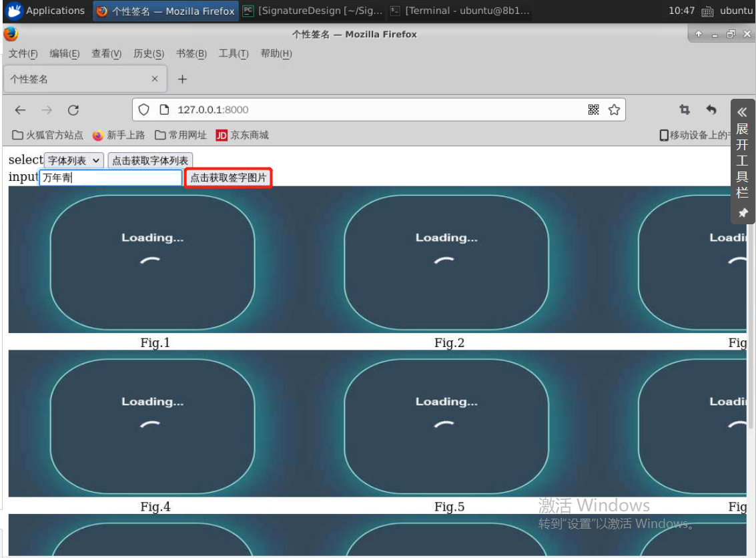Viewport: 756px width, 558px height.
Task: Click the 点击获取字体列表 button
Action: 150,161
